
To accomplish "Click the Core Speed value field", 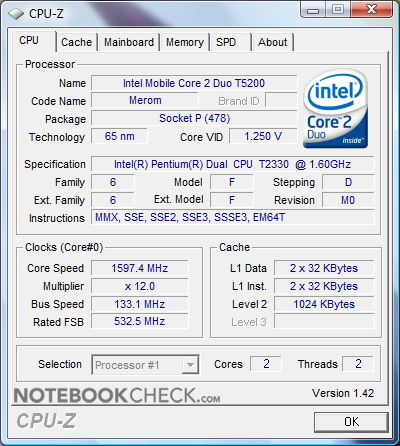I will (x=140, y=268).
